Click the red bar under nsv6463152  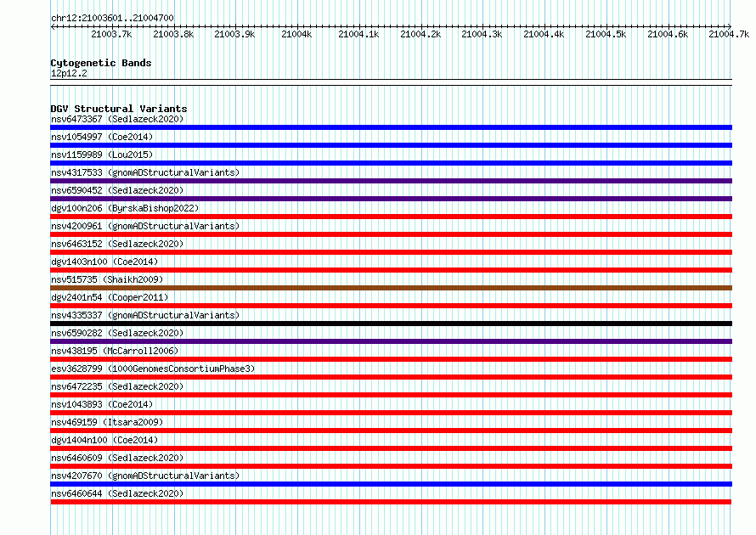tap(391, 252)
